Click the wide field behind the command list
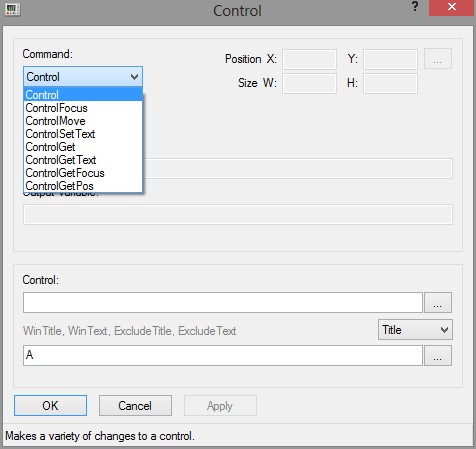The width and height of the screenshot is (476, 449). (297, 168)
